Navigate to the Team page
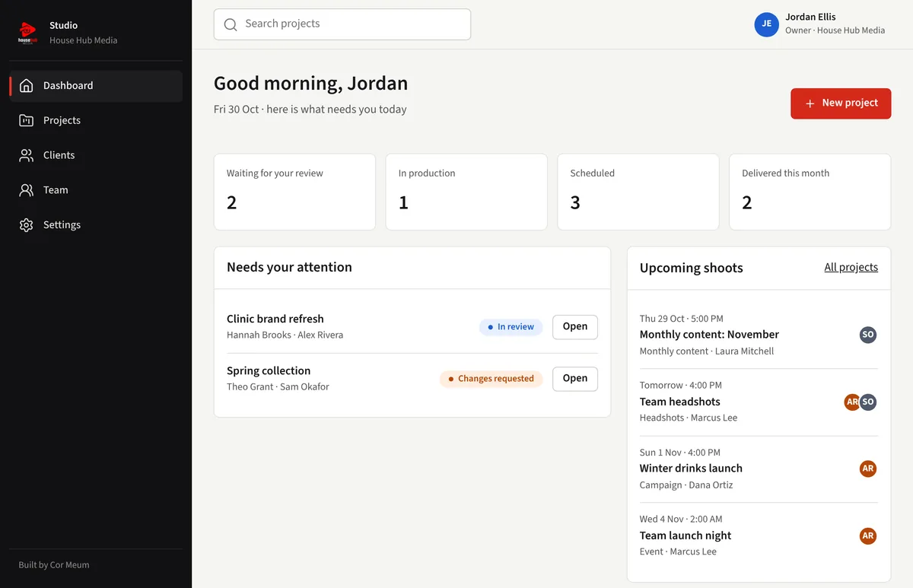The width and height of the screenshot is (913, 588). [x=96, y=190]
